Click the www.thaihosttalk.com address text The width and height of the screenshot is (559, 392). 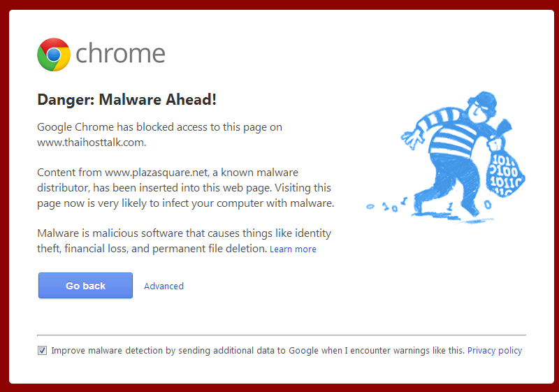point(91,142)
